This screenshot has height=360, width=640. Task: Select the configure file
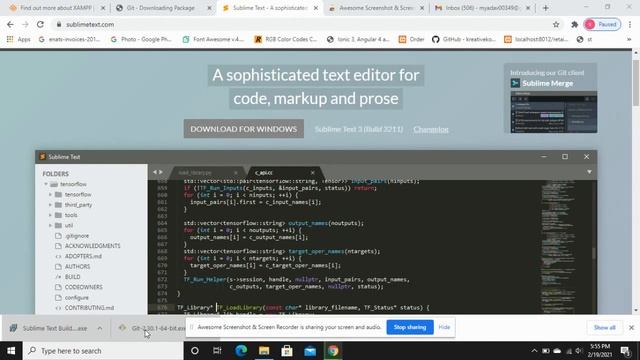[76, 298]
